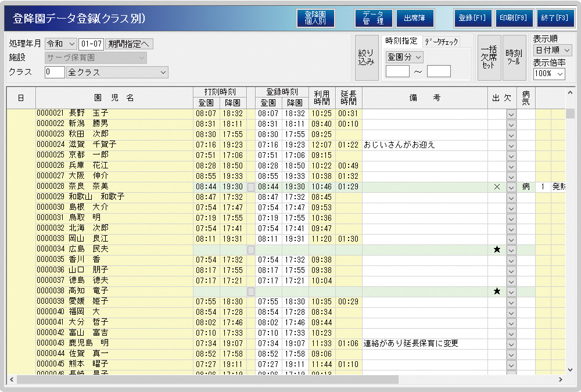This screenshot has width=581, height=392.
Task: Open the 時刻ツール time tool
Action: pyautogui.click(x=513, y=57)
